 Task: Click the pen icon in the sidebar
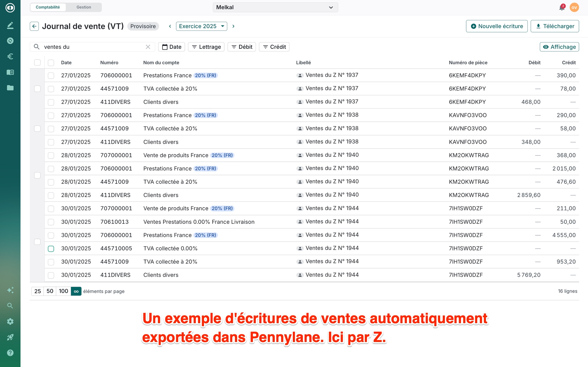[10, 25]
